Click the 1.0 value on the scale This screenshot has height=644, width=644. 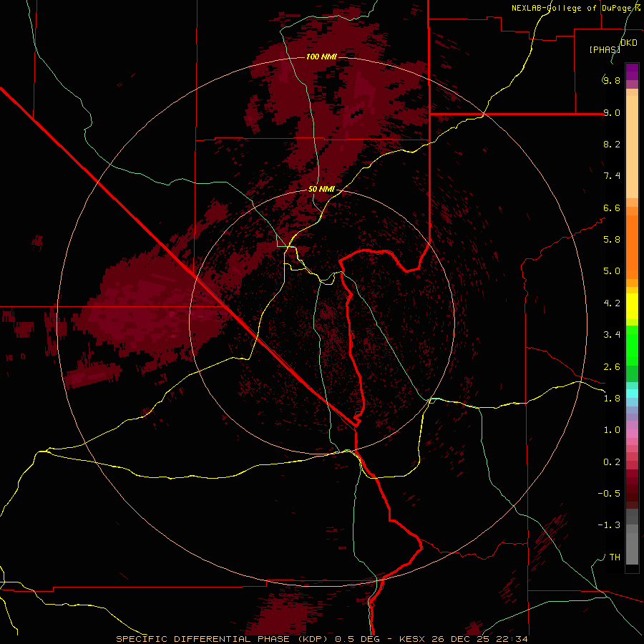pos(612,430)
